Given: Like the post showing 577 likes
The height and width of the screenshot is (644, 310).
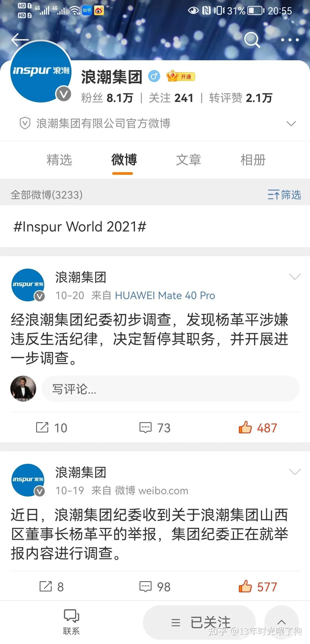Looking at the screenshot, I should 257,587.
